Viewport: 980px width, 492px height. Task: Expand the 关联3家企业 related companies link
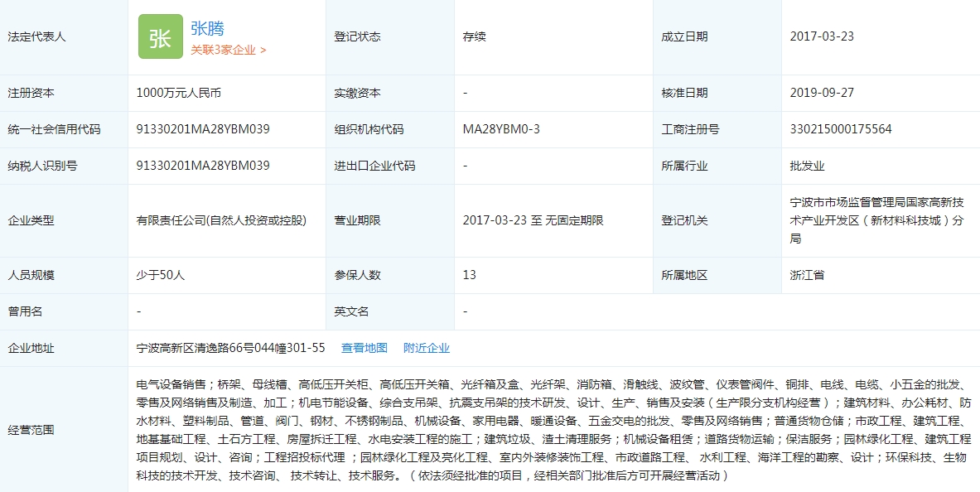point(229,50)
